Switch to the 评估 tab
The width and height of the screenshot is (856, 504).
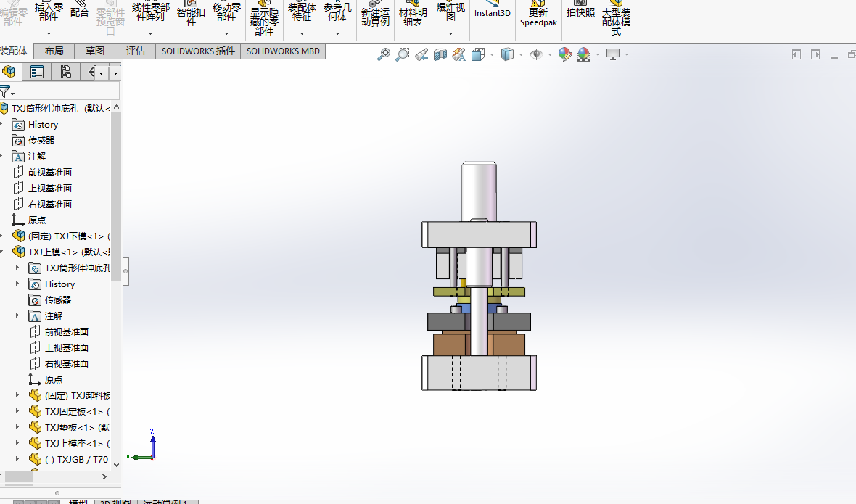(x=136, y=51)
